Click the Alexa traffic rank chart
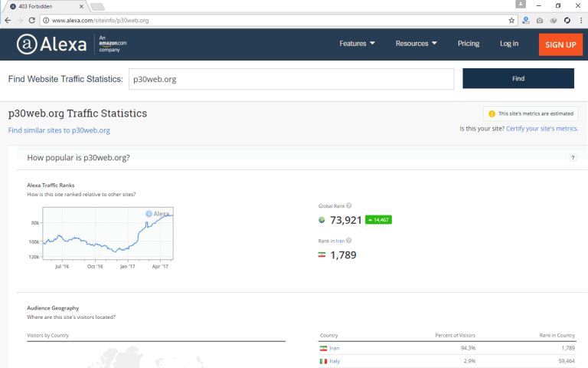The image size is (588, 368). pos(108,233)
